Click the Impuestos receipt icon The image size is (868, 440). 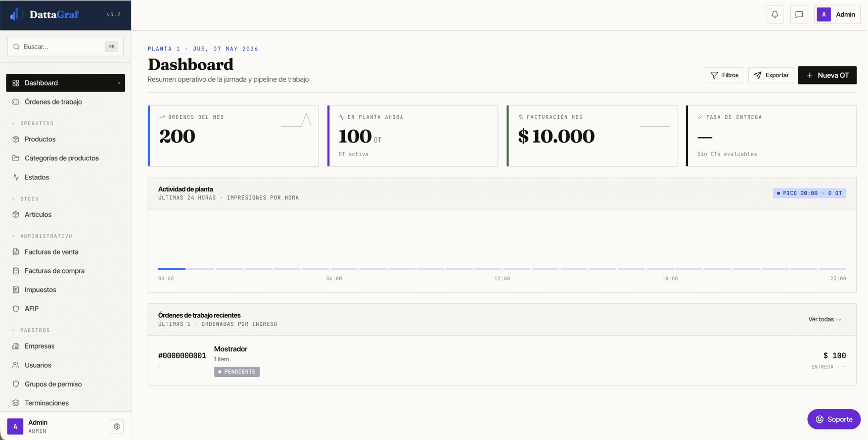click(x=16, y=290)
